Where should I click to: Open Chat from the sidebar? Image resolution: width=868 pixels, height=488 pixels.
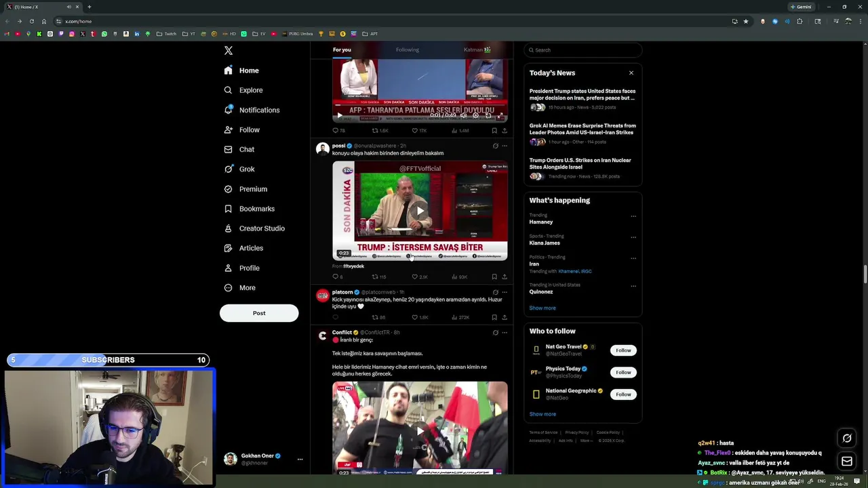coord(239,149)
